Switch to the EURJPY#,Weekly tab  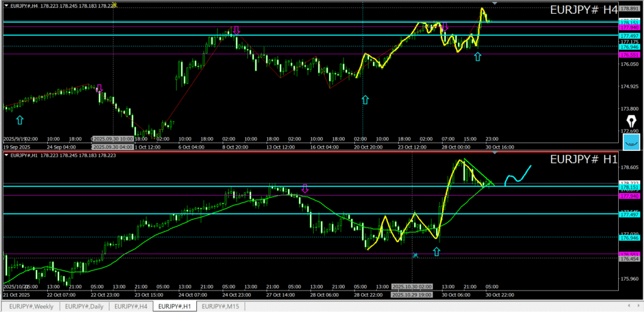[x=31, y=306]
